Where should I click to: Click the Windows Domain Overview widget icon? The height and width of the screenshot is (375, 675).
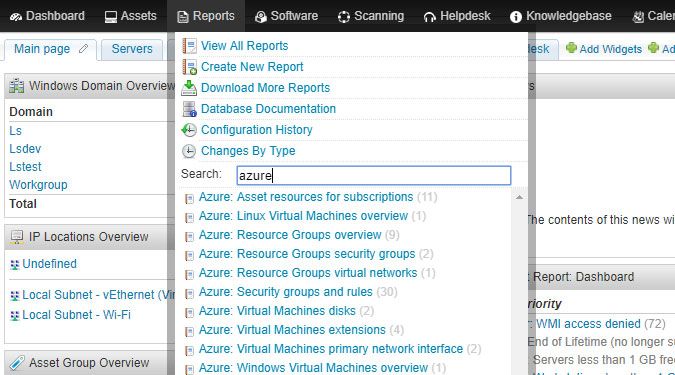click(17, 86)
